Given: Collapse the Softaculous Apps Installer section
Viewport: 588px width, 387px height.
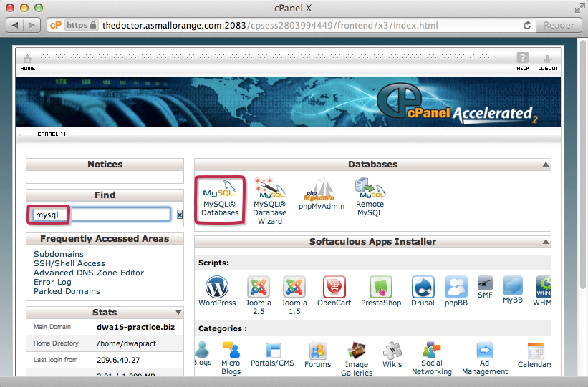Looking at the screenshot, I should tap(546, 242).
